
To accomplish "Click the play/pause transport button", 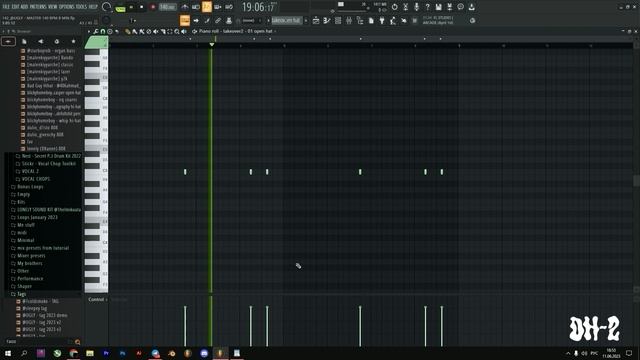I will [131, 7].
